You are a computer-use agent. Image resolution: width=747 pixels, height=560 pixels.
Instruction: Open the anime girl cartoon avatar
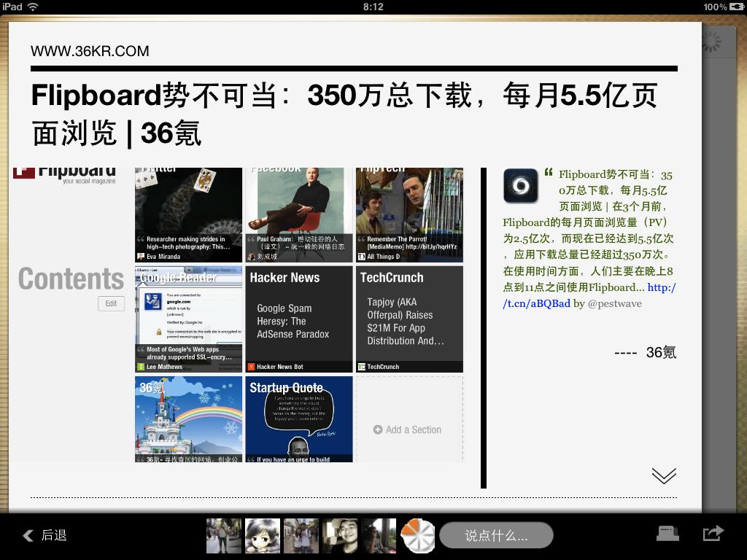tap(263, 536)
